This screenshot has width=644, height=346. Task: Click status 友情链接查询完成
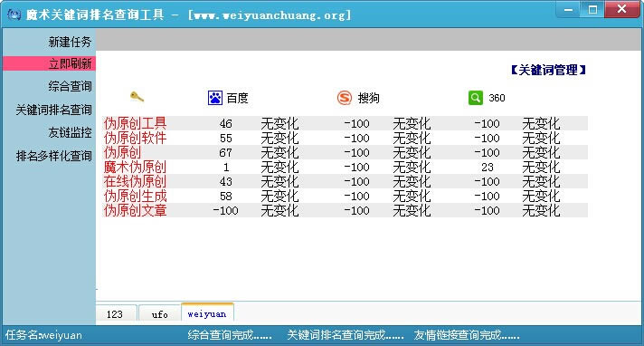(x=467, y=335)
